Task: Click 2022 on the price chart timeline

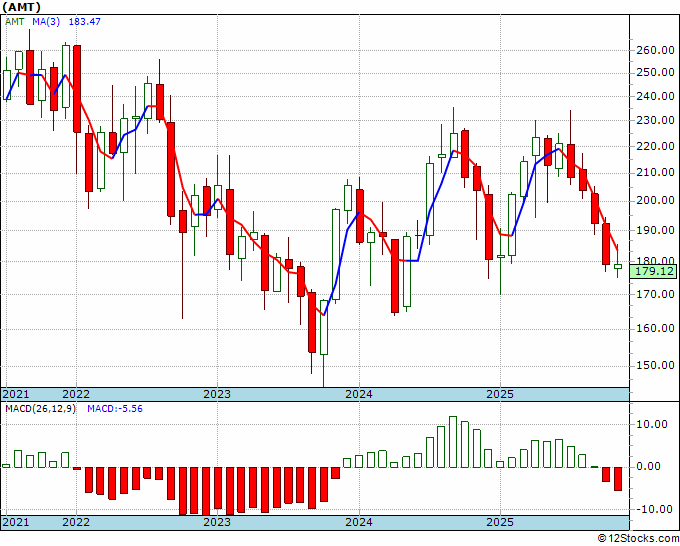Action: pos(76,394)
